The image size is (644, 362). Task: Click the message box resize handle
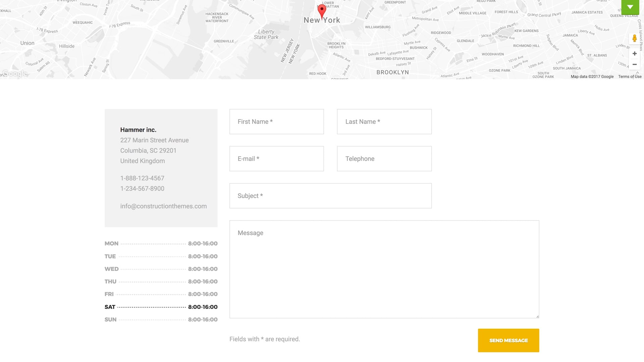[537, 316]
